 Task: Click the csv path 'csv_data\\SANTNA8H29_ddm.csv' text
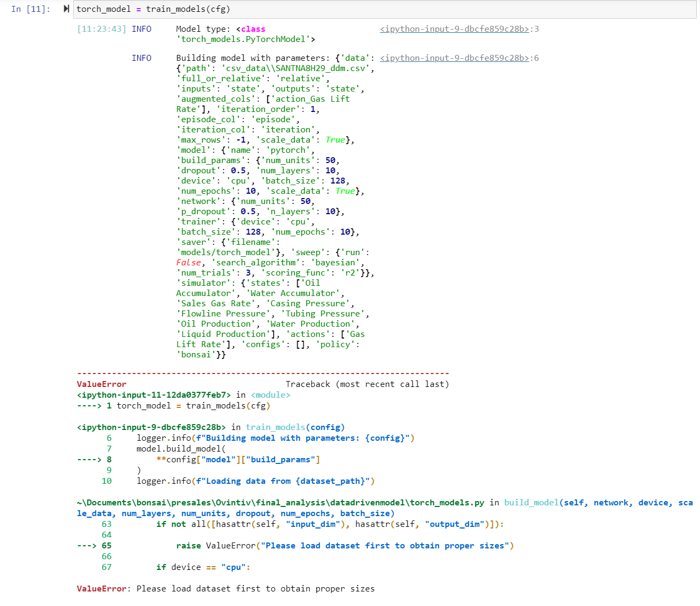295,68
